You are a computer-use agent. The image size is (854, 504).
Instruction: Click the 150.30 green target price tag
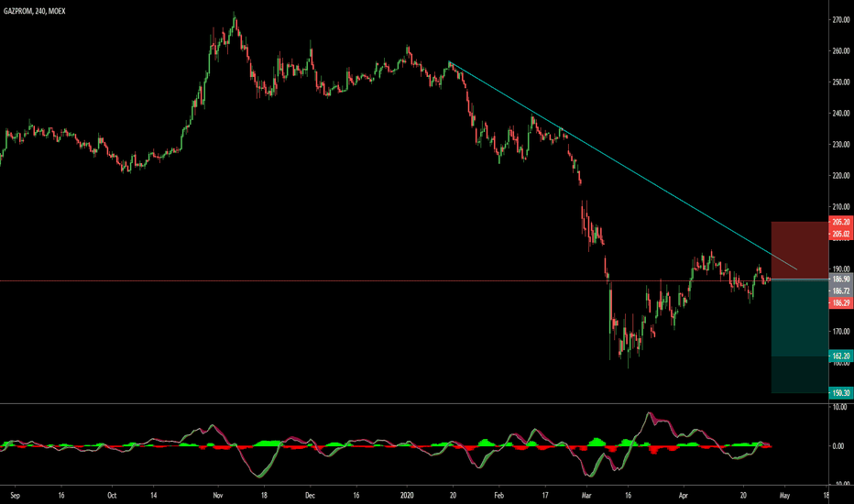[x=841, y=393]
